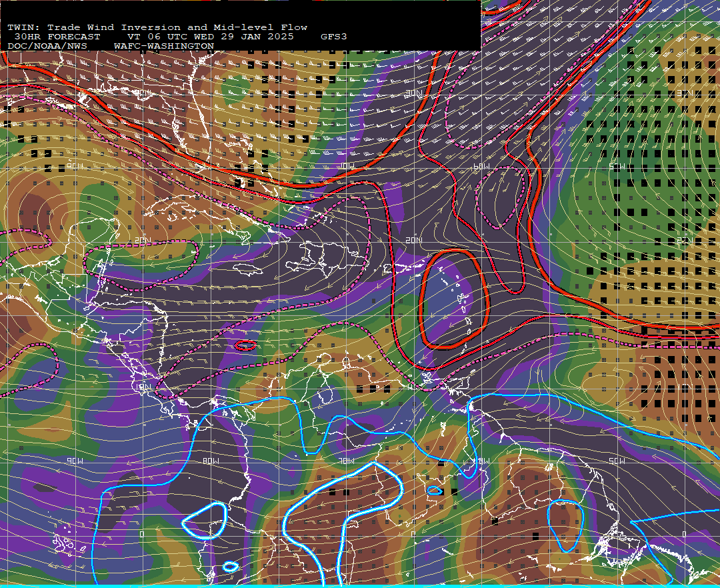Click the "30N" label in the map center
Screen dimensions: 720x588
click(x=414, y=93)
